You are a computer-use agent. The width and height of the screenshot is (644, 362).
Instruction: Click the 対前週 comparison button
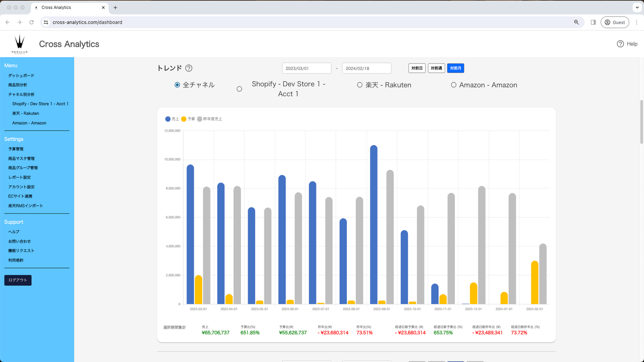(436, 68)
